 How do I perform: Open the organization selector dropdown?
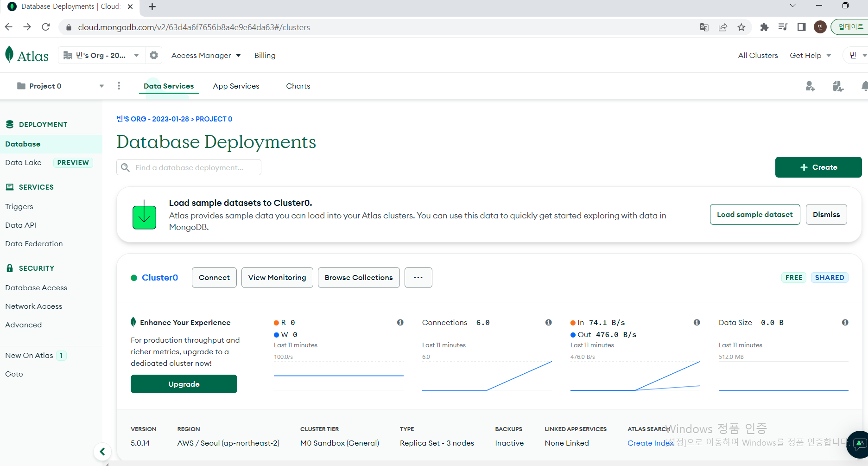pos(101,55)
